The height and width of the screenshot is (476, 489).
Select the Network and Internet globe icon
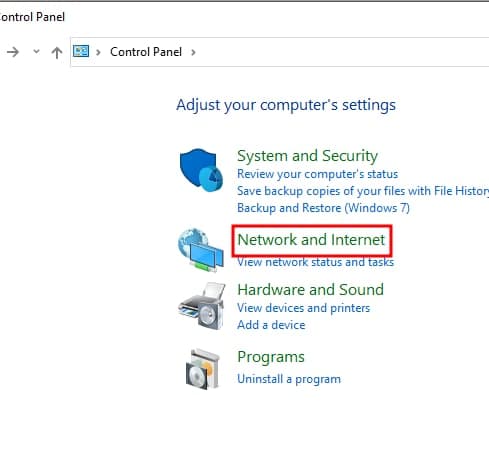(201, 250)
